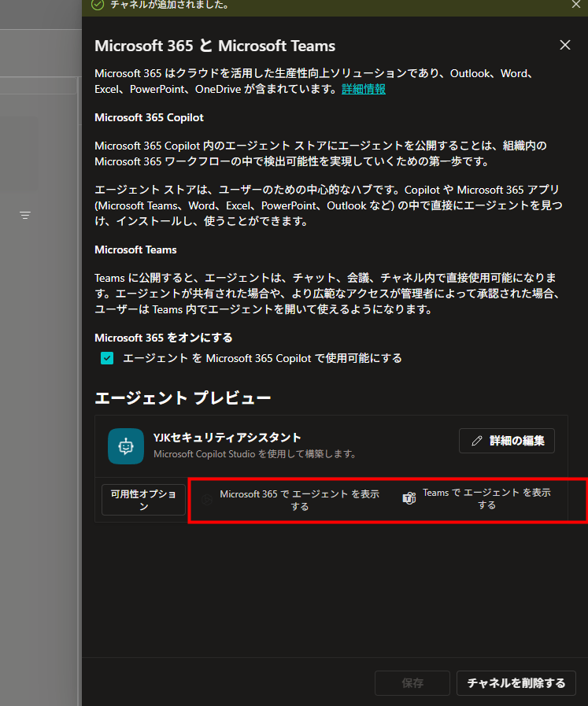
Task: Click the Microsoft Teams section heading
Action: [135, 250]
